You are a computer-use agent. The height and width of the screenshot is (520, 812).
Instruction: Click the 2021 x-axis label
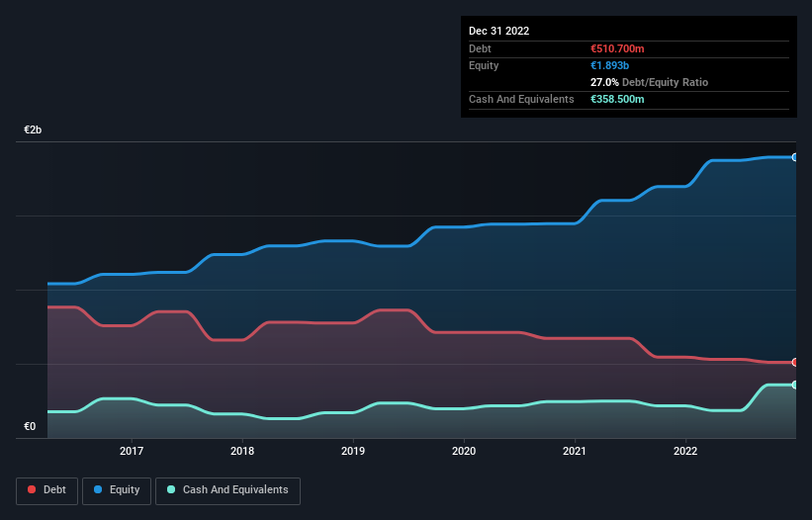tap(575, 451)
